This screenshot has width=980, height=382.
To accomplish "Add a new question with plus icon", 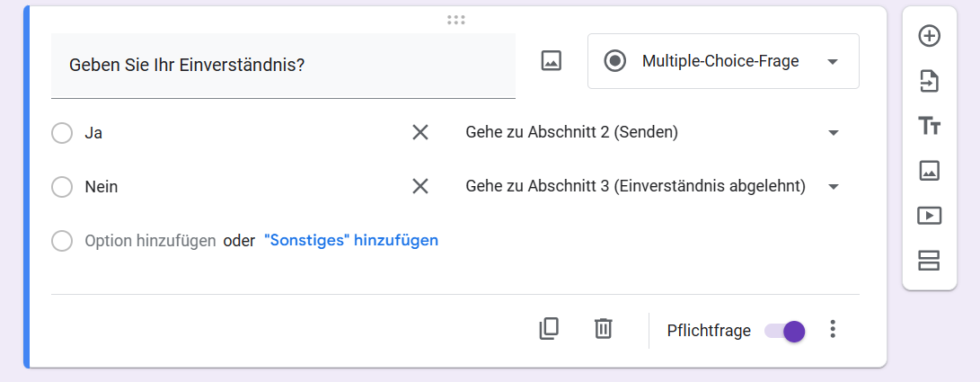I will pyautogui.click(x=929, y=36).
